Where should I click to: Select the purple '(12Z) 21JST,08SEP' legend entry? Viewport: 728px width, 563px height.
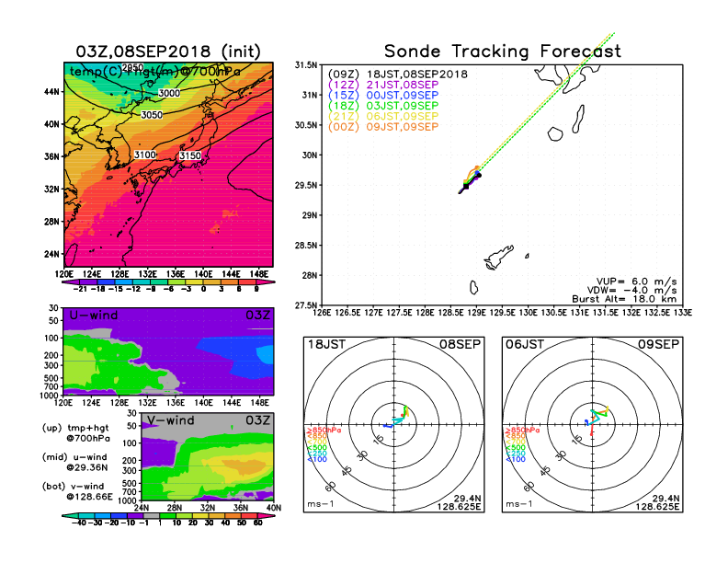(x=383, y=85)
